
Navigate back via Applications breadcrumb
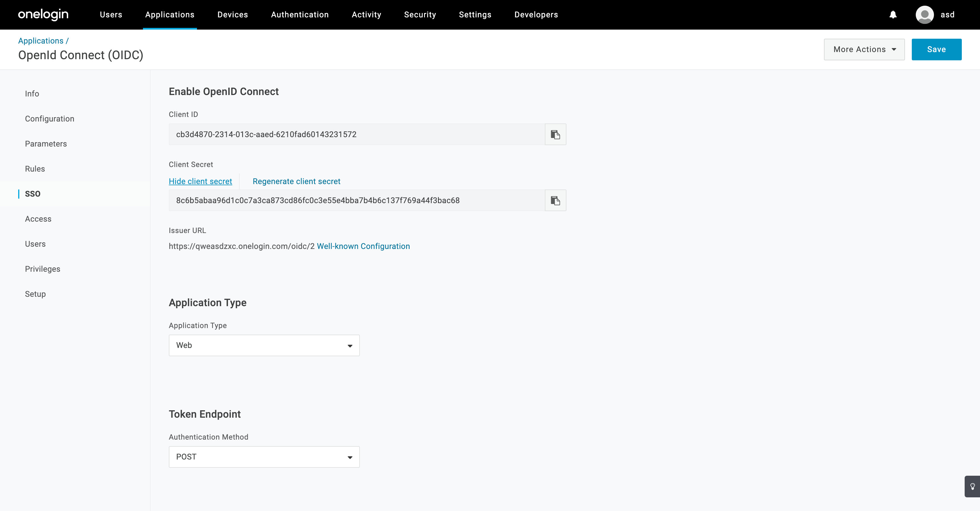(x=41, y=41)
